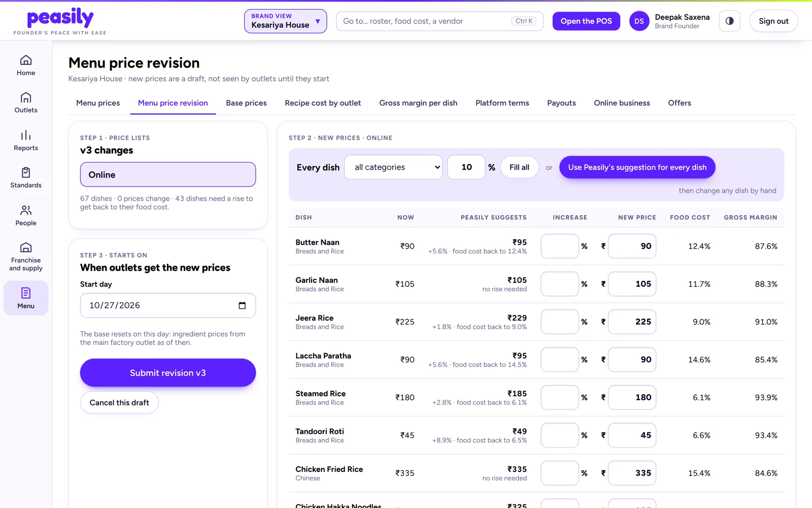Click Laccha Paratha increase percent field
This screenshot has width=812, height=508.
pyautogui.click(x=560, y=360)
